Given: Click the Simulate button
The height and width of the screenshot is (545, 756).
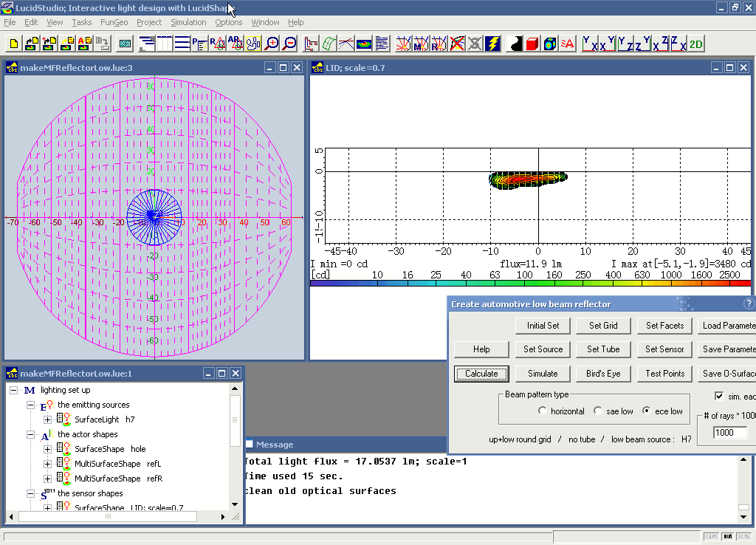Looking at the screenshot, I should point(543,373).
